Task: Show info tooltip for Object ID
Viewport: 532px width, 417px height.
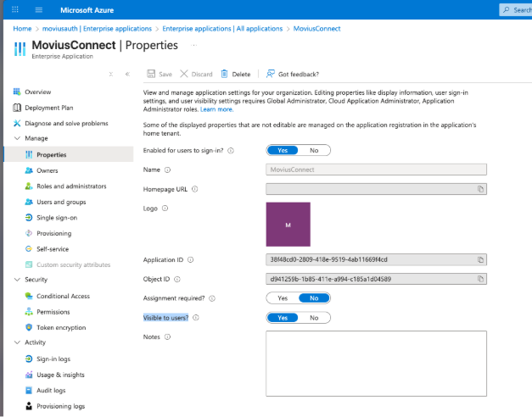Action: tap(177, 280)
